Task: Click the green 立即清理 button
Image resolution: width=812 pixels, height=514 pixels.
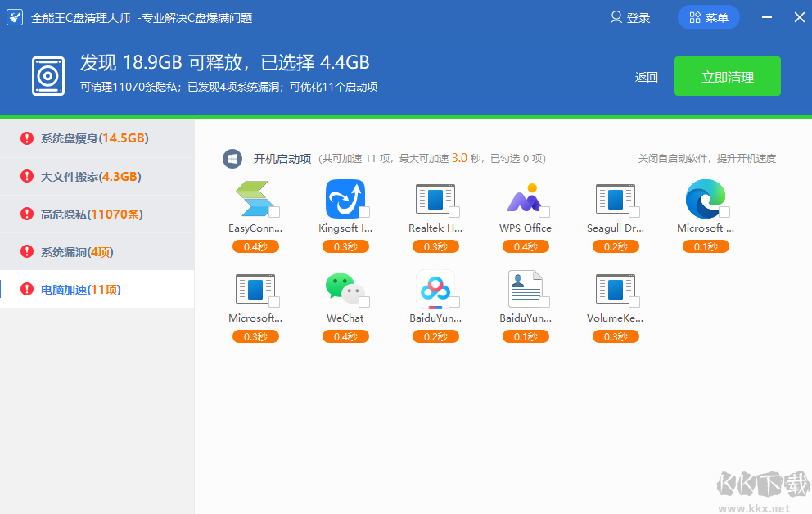Action: 727,77
